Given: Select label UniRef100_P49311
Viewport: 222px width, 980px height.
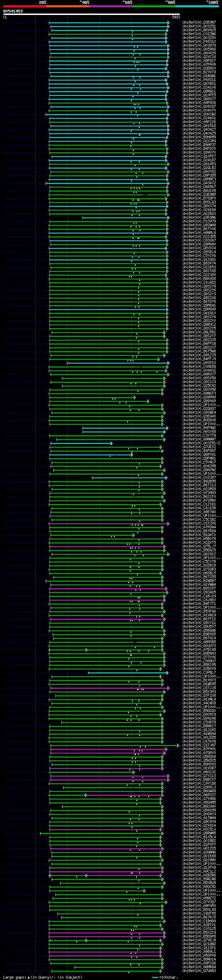Looking at the screenshot, I should coord(199,80).
